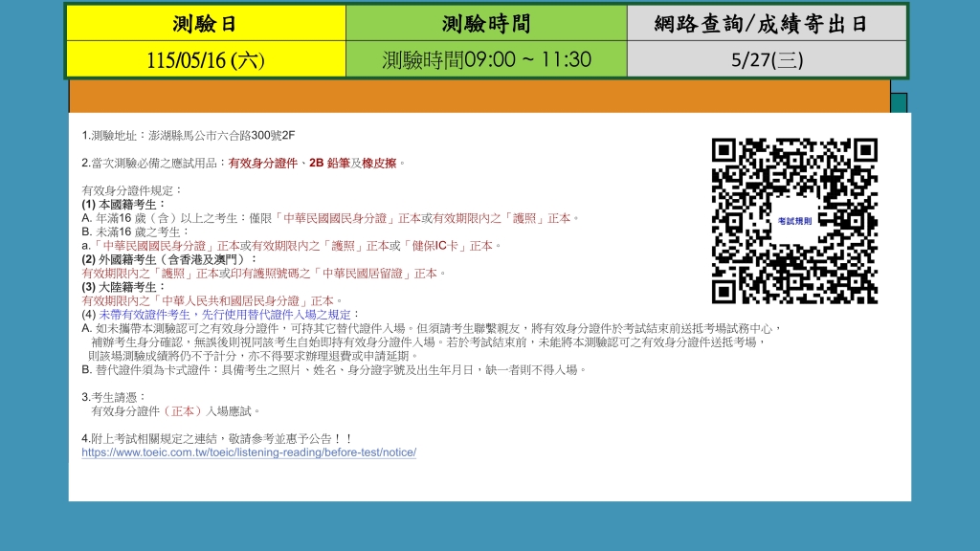Viewport: 980px width, 551px height.
Task: Click the 考試規則 label inside QR code
Action: point(794,221)
